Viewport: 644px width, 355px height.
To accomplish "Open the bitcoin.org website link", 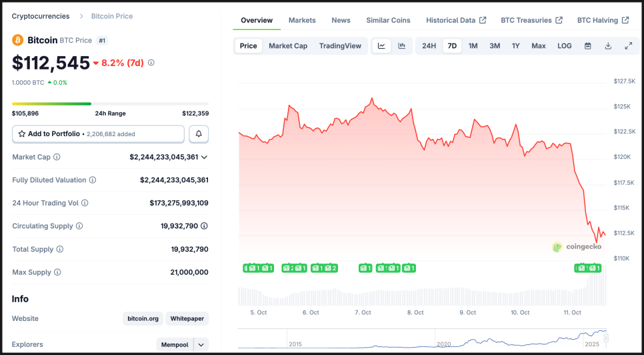I will coord(143,319).
